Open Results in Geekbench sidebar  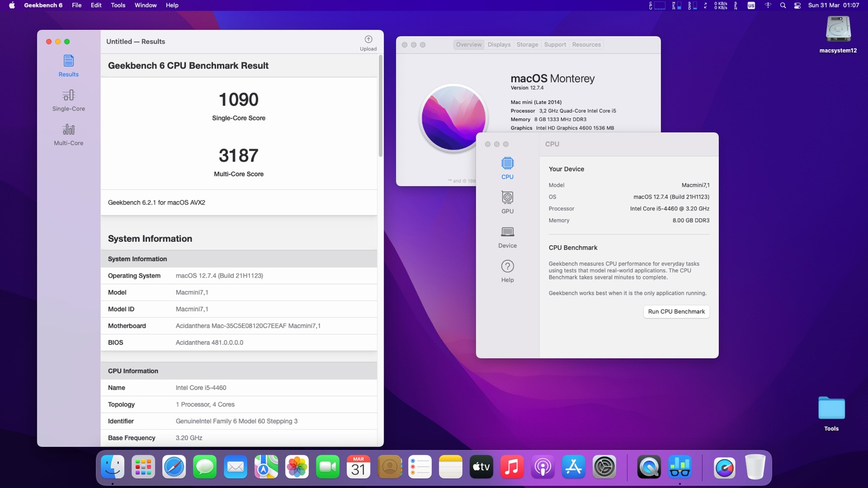68,66
